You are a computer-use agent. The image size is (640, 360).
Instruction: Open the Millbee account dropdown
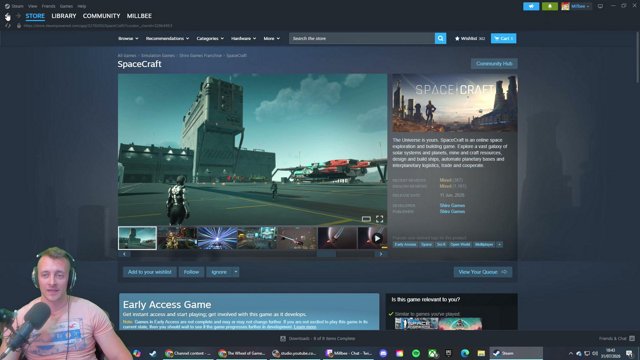(x=580, y=6)
